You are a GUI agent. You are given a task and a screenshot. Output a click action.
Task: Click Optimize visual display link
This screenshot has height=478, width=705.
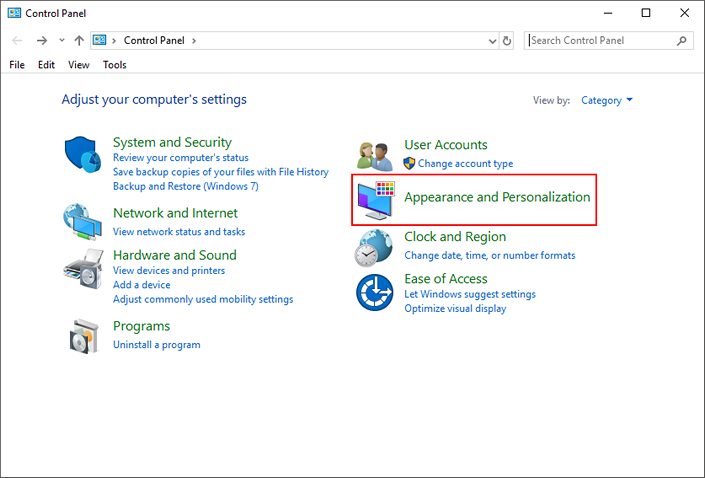point(455,308)
